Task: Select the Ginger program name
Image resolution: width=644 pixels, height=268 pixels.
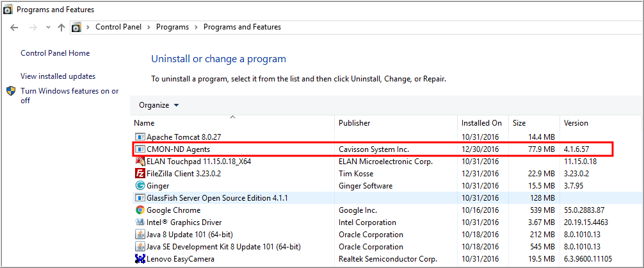Action: [x=157, y=186]
